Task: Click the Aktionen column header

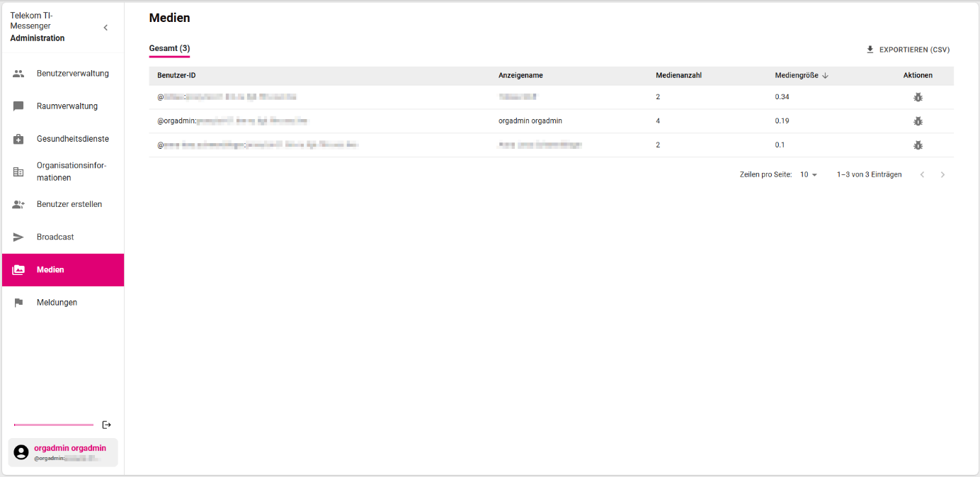Action: click(918, 75)
